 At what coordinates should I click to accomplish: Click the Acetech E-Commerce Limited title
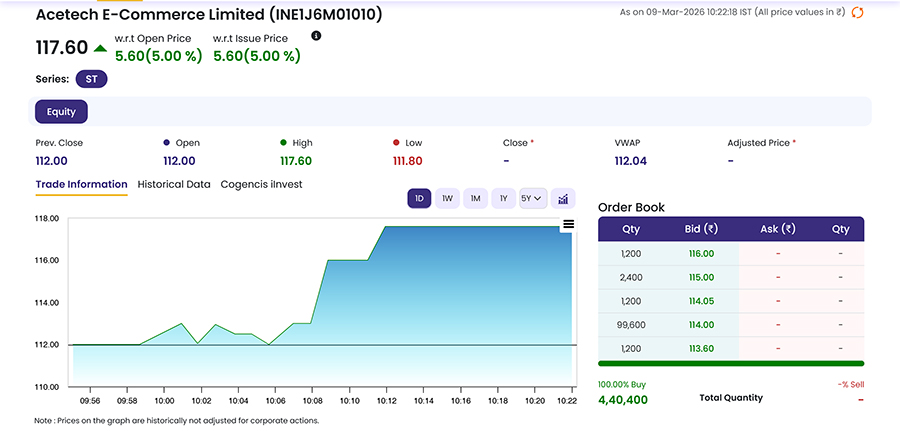[x=208, y=14]
